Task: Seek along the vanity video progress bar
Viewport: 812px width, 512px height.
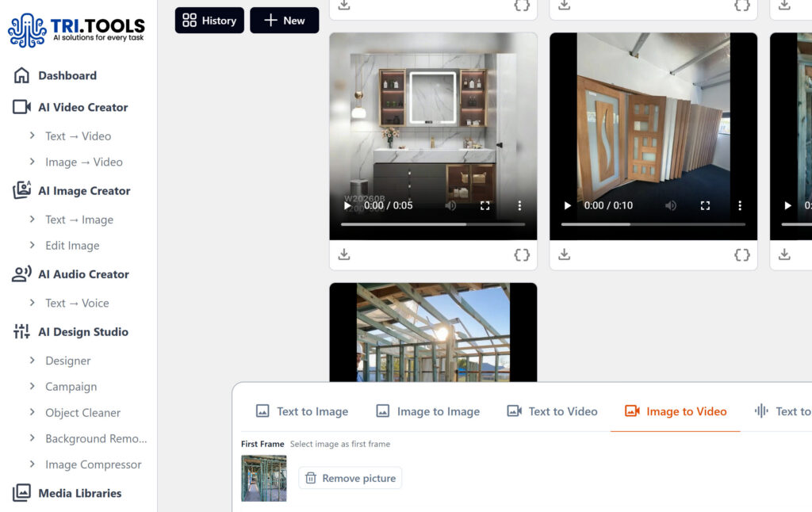Action: 433,224
